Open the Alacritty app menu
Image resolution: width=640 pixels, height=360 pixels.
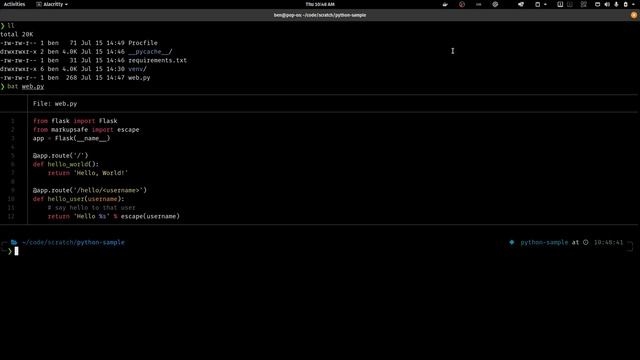(52, 4)
